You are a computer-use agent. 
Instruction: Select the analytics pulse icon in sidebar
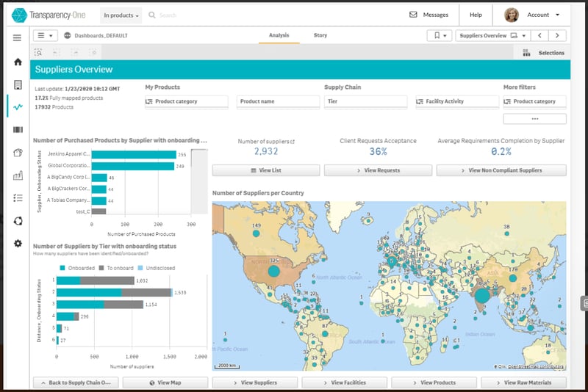18,107
